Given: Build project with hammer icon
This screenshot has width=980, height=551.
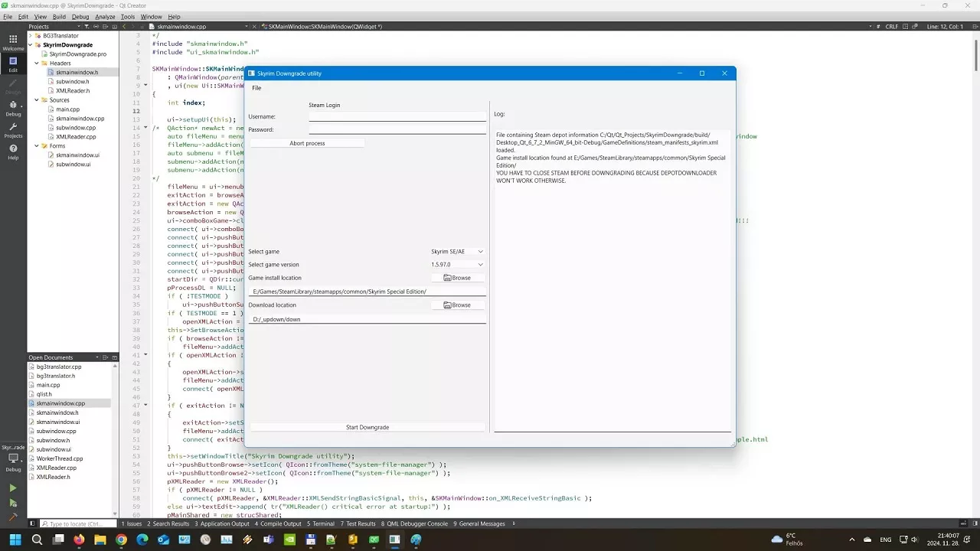Looking at the screenshot, I should click(x=13, y=517).
